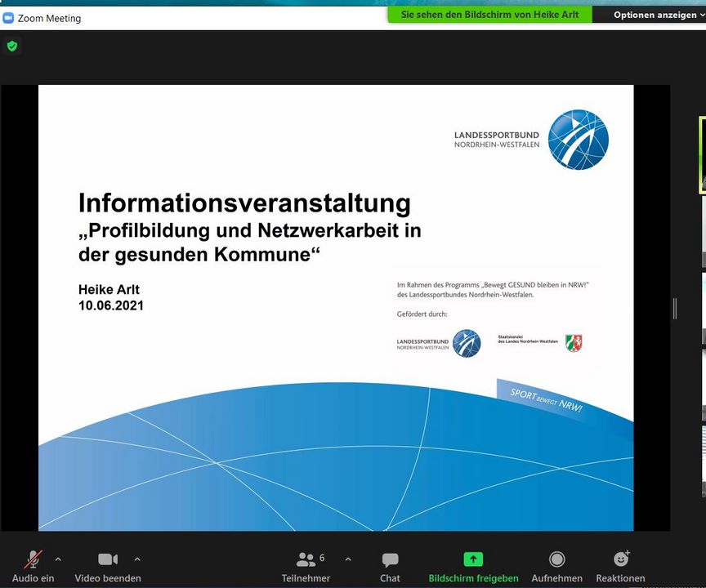This screenshot has width=706, height=588.
Task: Click the "Im Rahmen des Programms" text line
Action: [493, 285]
